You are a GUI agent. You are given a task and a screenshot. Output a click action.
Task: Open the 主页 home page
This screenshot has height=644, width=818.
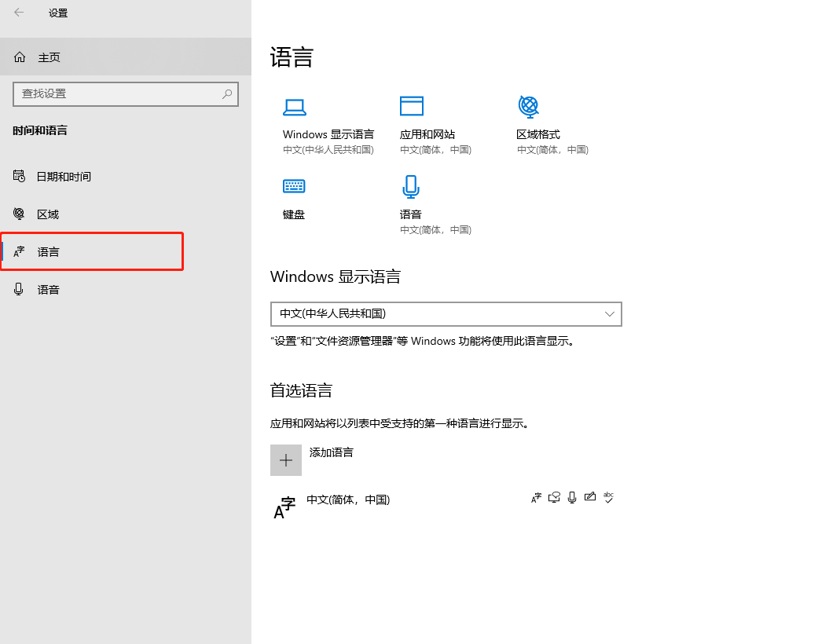(49, 57)
